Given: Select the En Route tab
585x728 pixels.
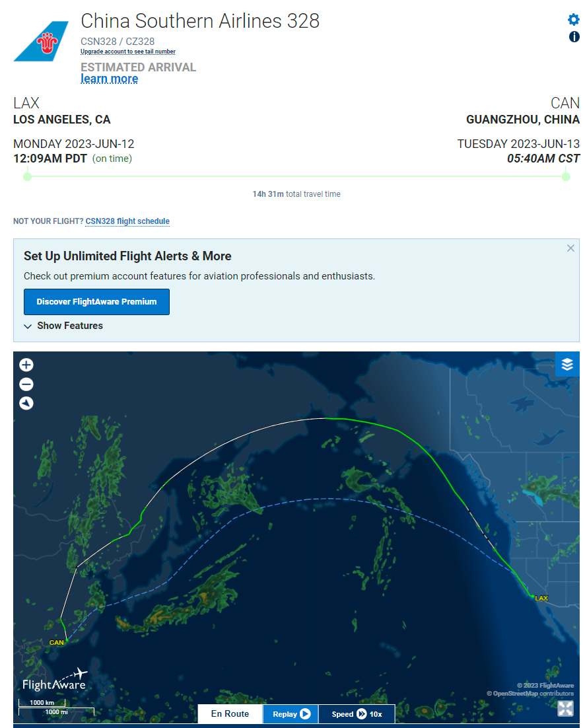Looking at the screenshot, I should click(x=230, y=713).
